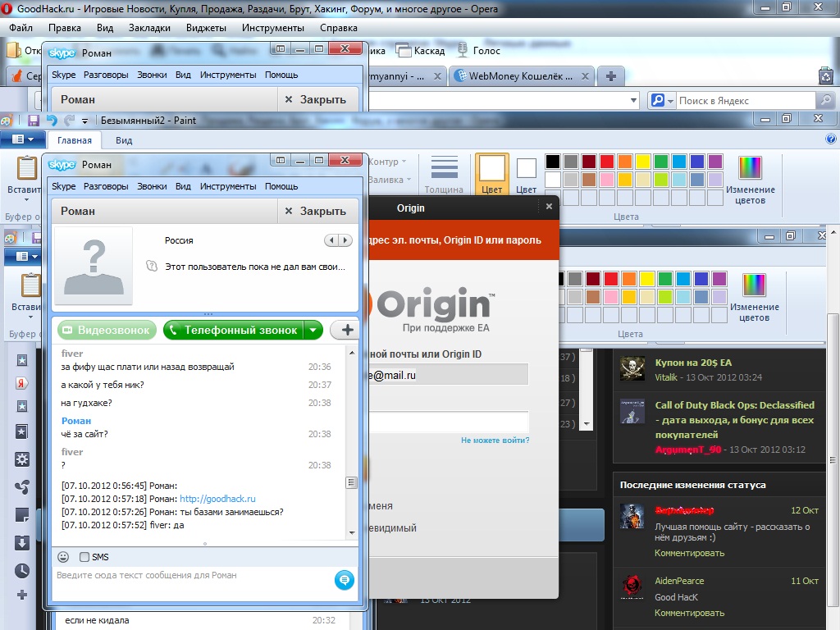Click Комментировать under the AidenPearce status
Screen dimensions: 840x630
coord(689,612)
